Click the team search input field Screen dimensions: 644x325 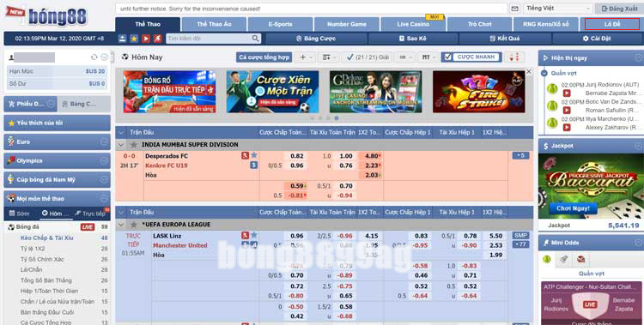[x=209, y=39]
